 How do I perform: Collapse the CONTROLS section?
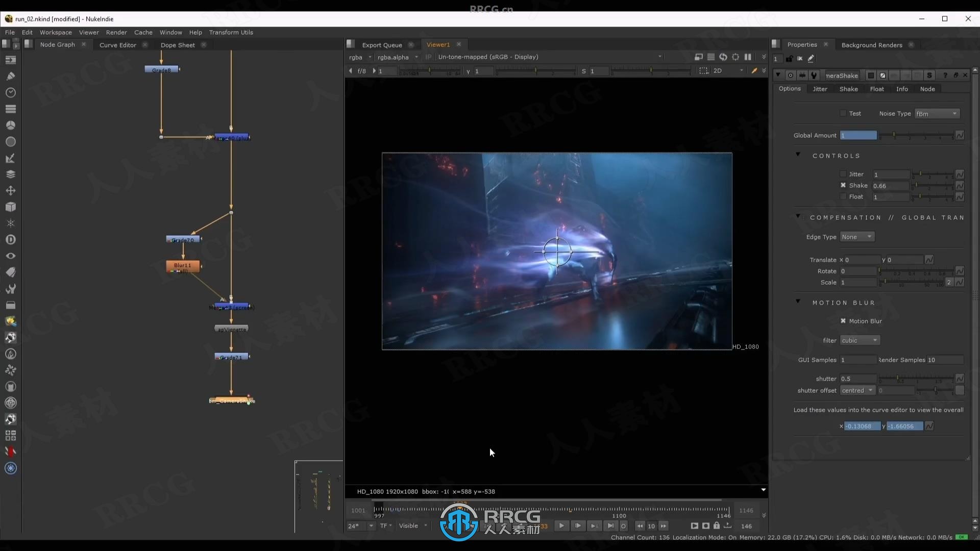pos(798,155)
